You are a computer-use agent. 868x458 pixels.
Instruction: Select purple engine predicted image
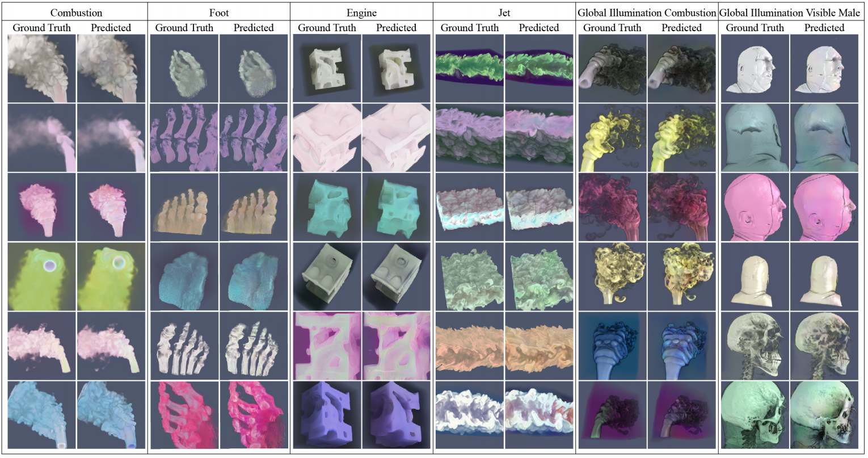coord(397,416)
